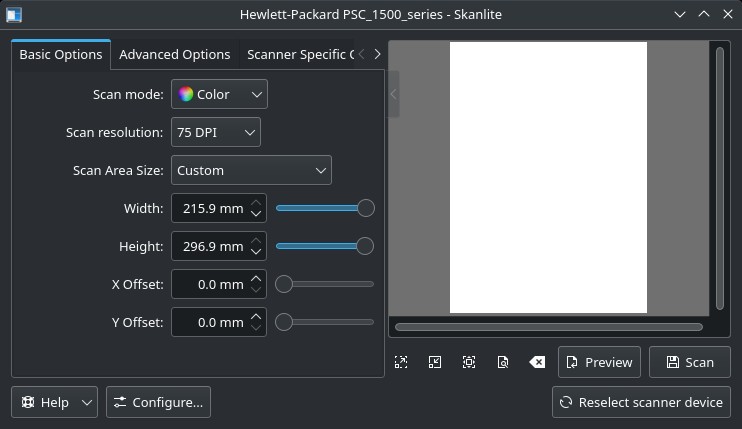Viewport: 742px width, 429px height.
Task: Maximize the Skanlite window
Action: [x=704, y=15]
